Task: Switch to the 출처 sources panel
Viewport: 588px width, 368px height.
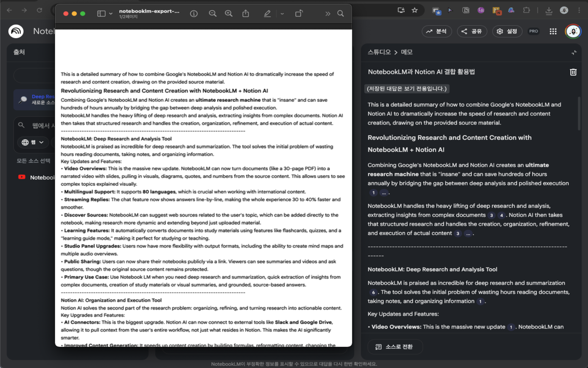Action: pyautogui.click(x=19, y=52)
